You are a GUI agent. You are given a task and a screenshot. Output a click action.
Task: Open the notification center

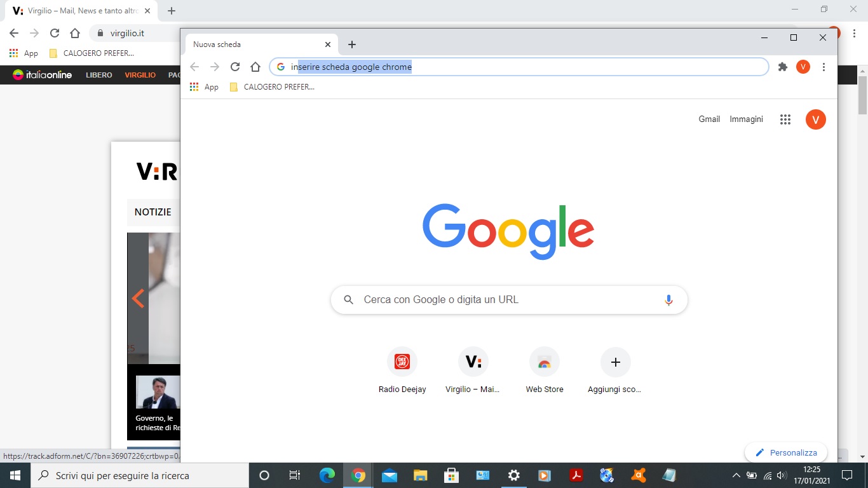846,475
